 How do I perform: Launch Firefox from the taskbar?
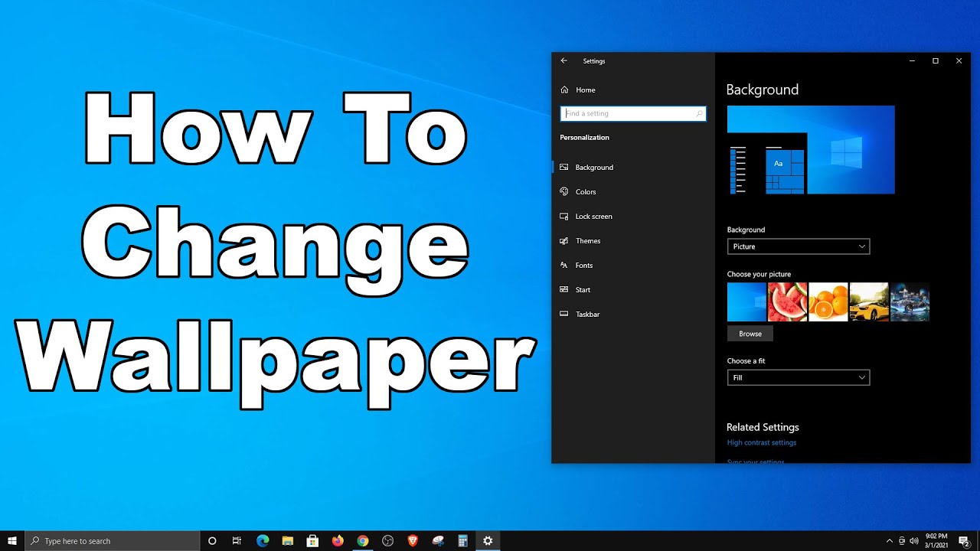click(338, 541)
